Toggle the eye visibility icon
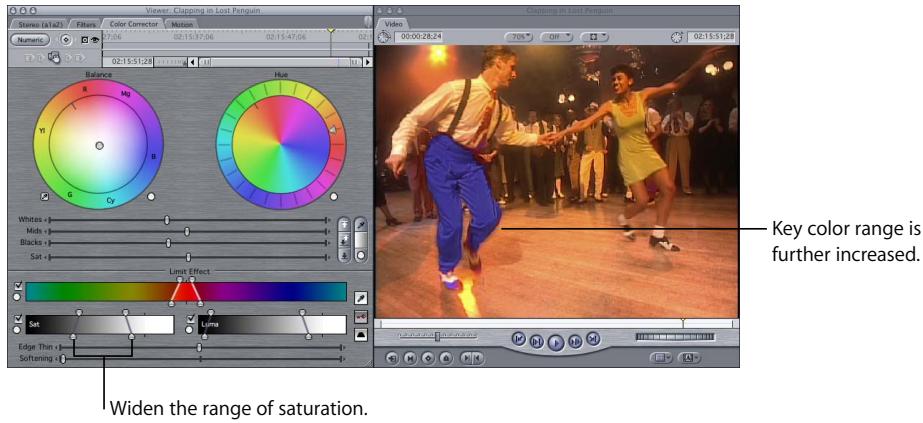 [x=94, y=40]
